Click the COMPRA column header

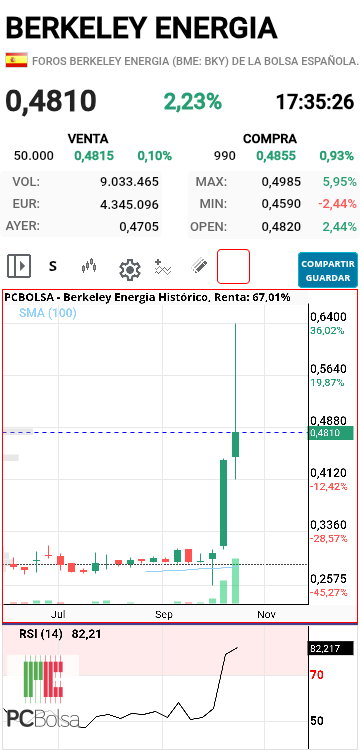(x=270, y=139)
